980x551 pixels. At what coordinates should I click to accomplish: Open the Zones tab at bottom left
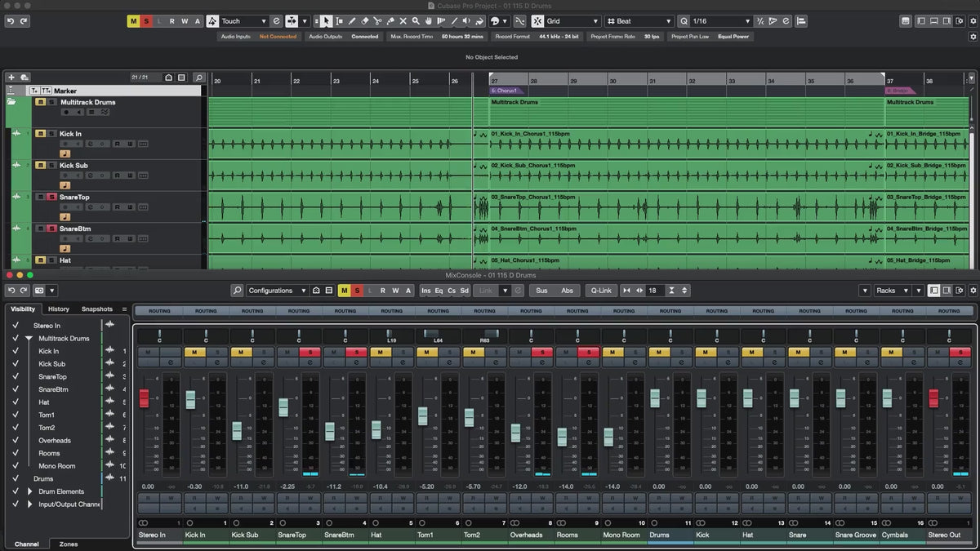click(69, 544)
